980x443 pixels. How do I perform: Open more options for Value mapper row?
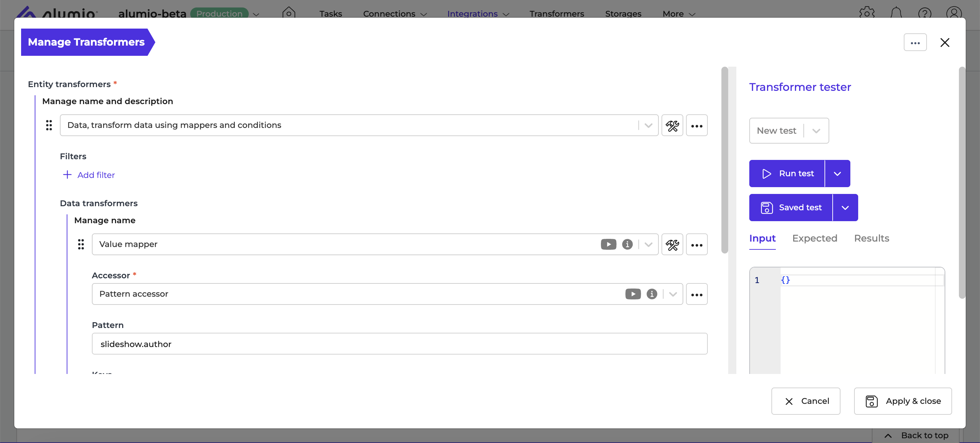[696, 245]
